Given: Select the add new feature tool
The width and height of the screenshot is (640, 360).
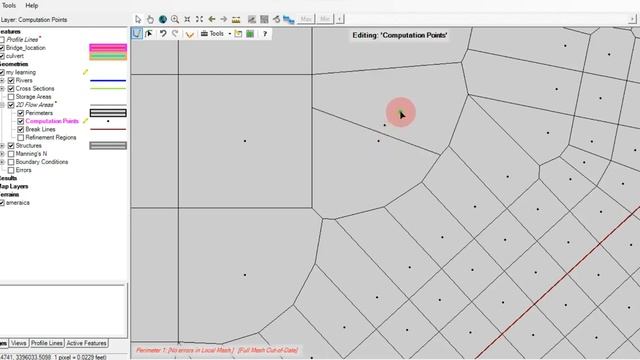Looking at the screenshot, I should (x=137, y=33).
